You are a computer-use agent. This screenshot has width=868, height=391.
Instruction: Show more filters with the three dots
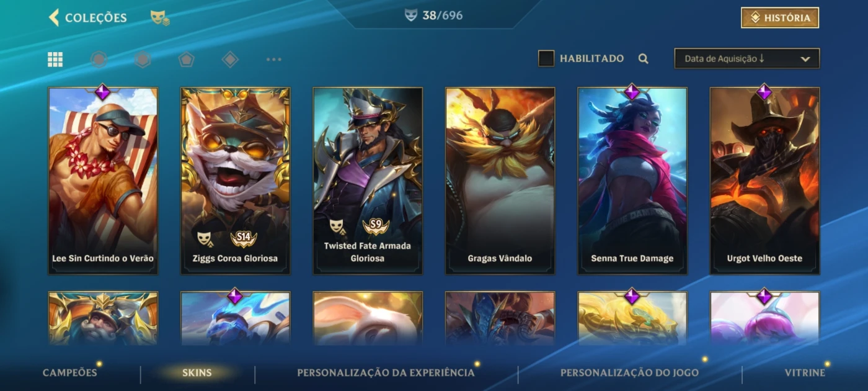(274, 60)
